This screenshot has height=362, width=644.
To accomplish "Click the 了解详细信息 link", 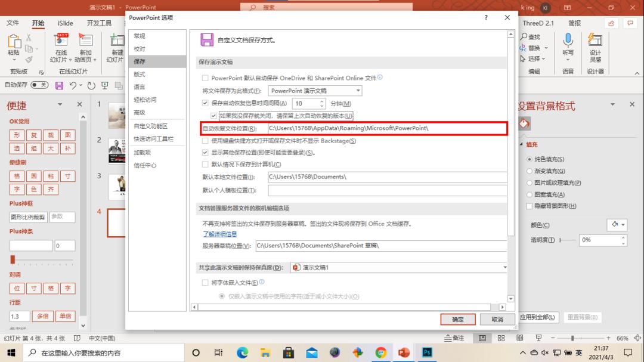I will [219, 233].
